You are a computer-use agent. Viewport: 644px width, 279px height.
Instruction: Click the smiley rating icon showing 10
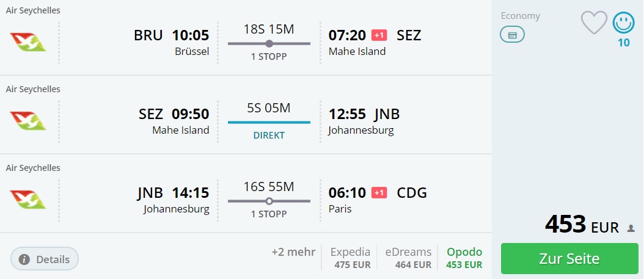click(x=623, y=22)
